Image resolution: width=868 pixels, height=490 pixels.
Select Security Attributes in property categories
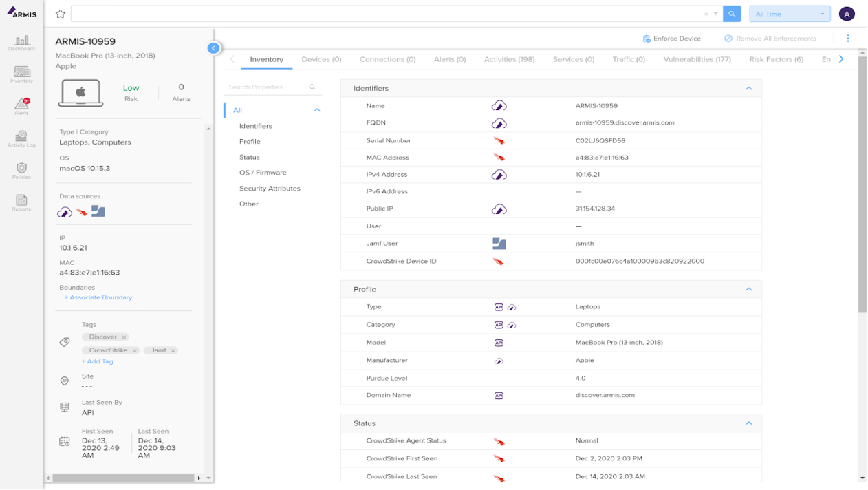click(x=270, y=188)
